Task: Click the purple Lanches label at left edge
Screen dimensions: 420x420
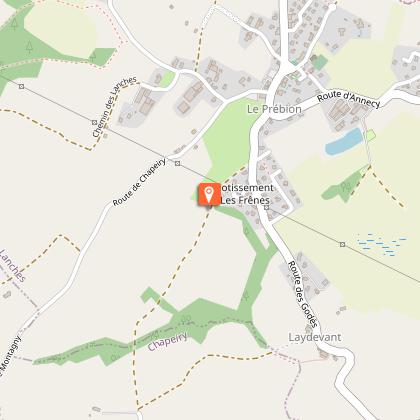Action: point(13,266)
